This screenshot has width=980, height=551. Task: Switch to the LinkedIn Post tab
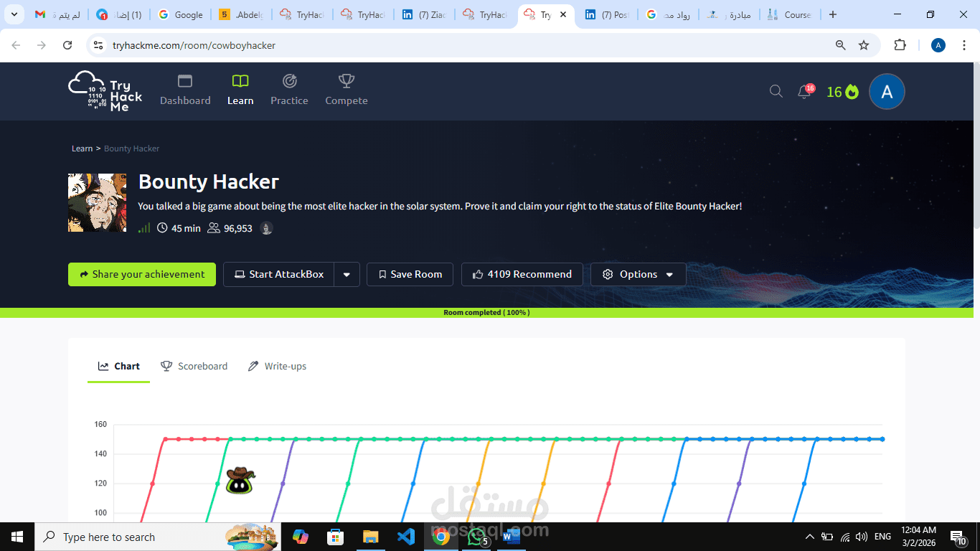click(607, 14)
